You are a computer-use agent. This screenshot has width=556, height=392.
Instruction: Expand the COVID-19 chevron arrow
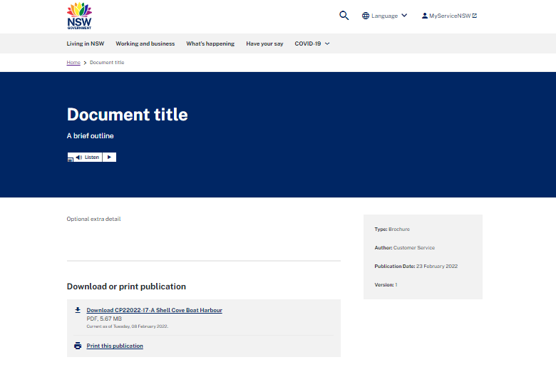click(x=327, y=43)
